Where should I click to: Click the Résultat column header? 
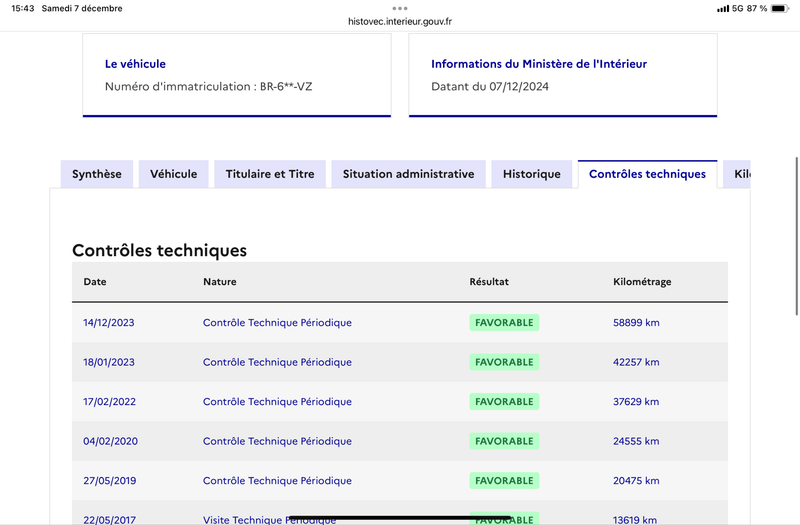tap(489, 282)
